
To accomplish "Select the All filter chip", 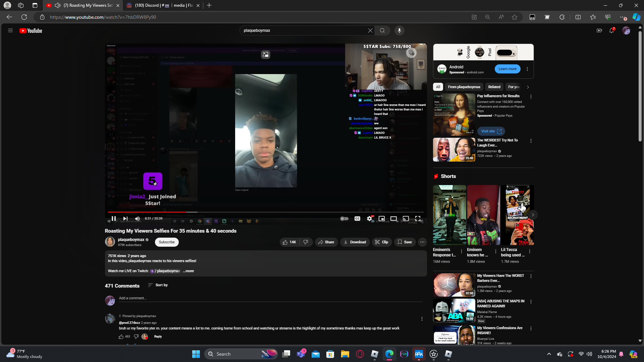I will pos(438,87).
